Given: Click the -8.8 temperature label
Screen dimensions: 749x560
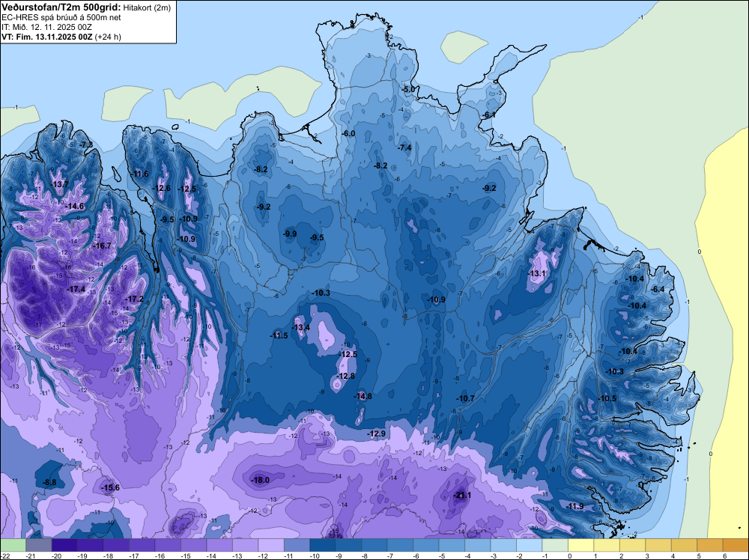Looking at the screenshot, I should (x=49, y=482).
